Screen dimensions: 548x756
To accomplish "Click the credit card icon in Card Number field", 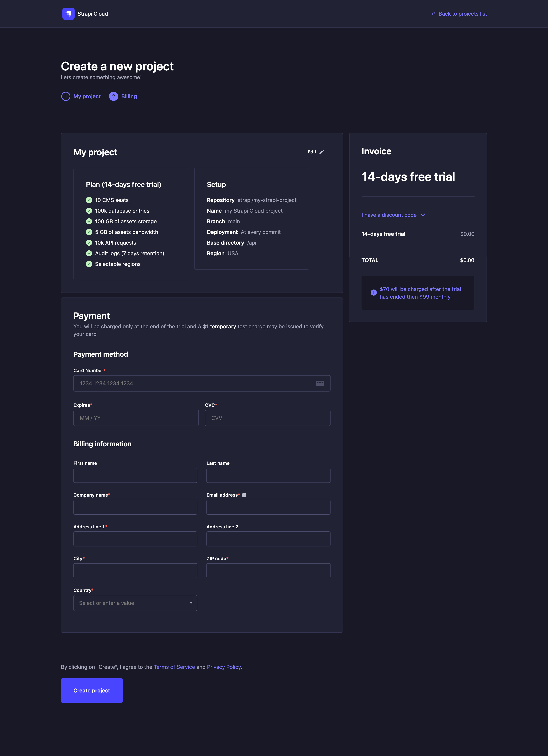I will tap(320, 383).
